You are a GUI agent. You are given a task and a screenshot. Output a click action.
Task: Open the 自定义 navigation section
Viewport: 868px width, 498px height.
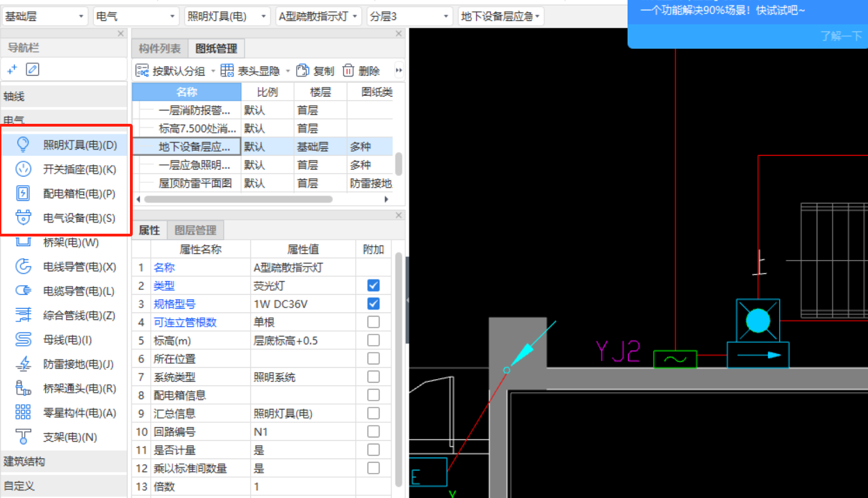point(64,485)
